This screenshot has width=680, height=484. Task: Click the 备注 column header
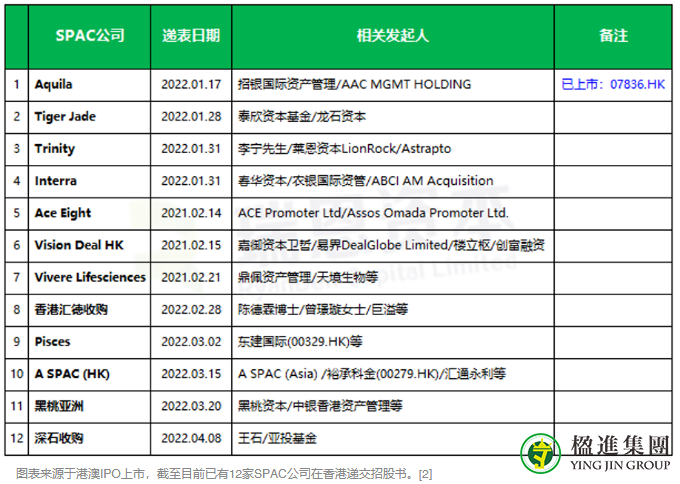coord(613,36)
